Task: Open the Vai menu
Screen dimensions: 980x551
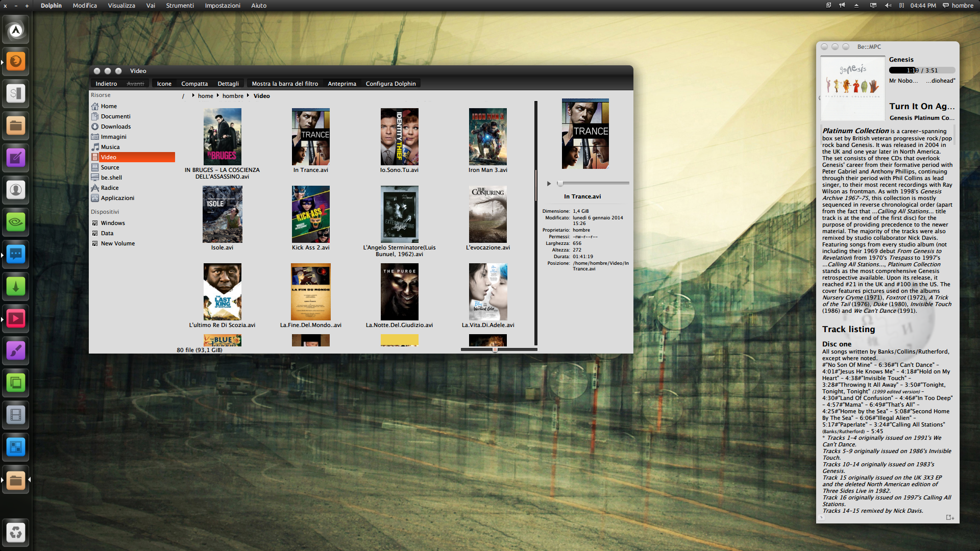Action: point(151,6)
